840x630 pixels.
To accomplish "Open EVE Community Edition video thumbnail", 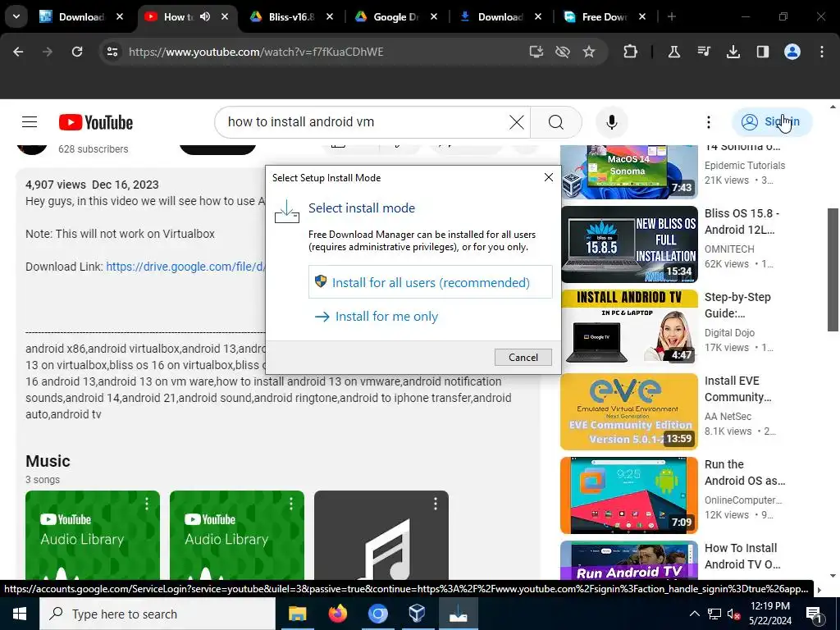I will [x=629, y=412].
